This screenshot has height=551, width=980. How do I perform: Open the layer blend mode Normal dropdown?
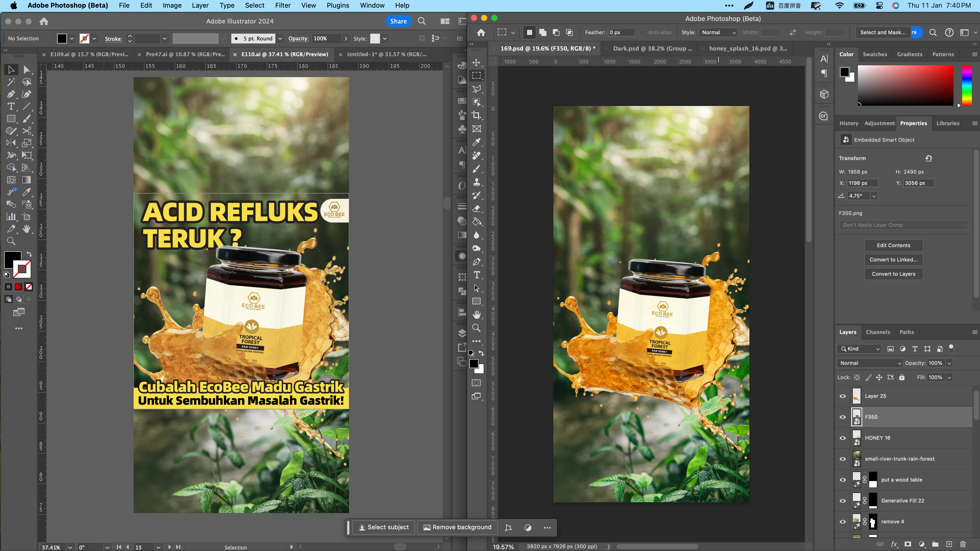[870, 363]
